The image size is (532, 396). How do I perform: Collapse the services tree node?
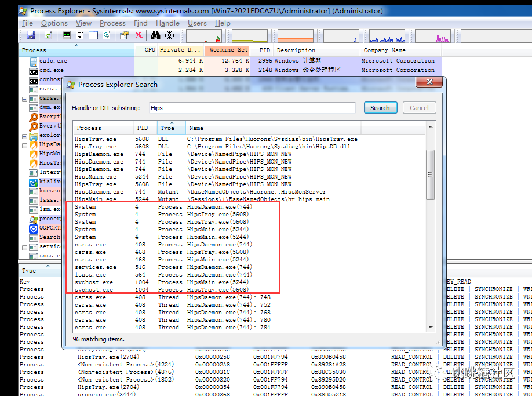click(24, 248)
